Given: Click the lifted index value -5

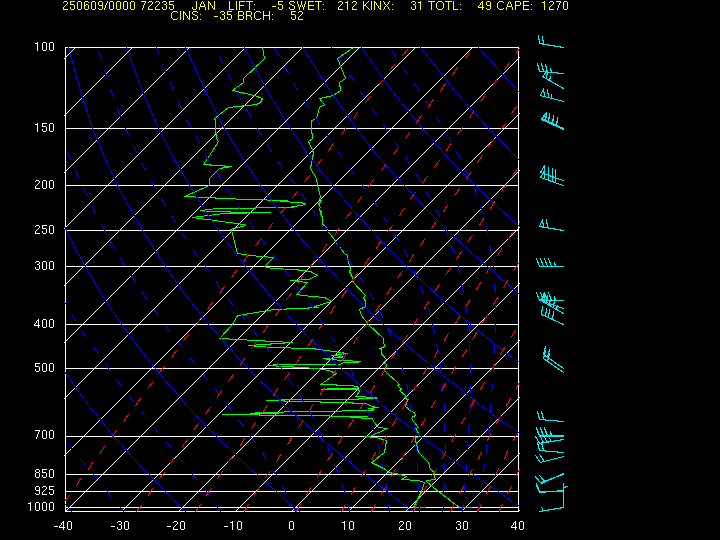Looking at the screenshot, I should coord(277,6).
